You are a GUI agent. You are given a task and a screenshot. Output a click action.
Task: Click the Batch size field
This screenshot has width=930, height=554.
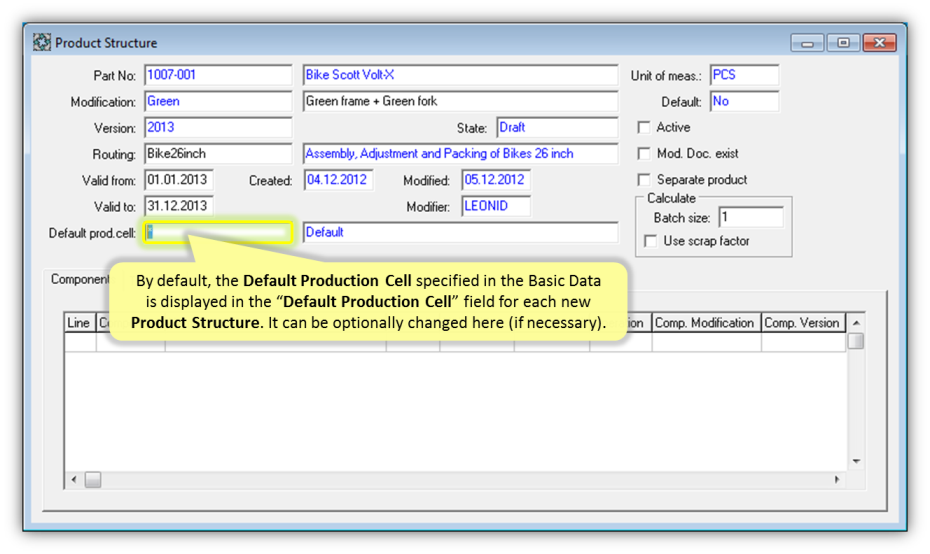(x=751, y=217)
